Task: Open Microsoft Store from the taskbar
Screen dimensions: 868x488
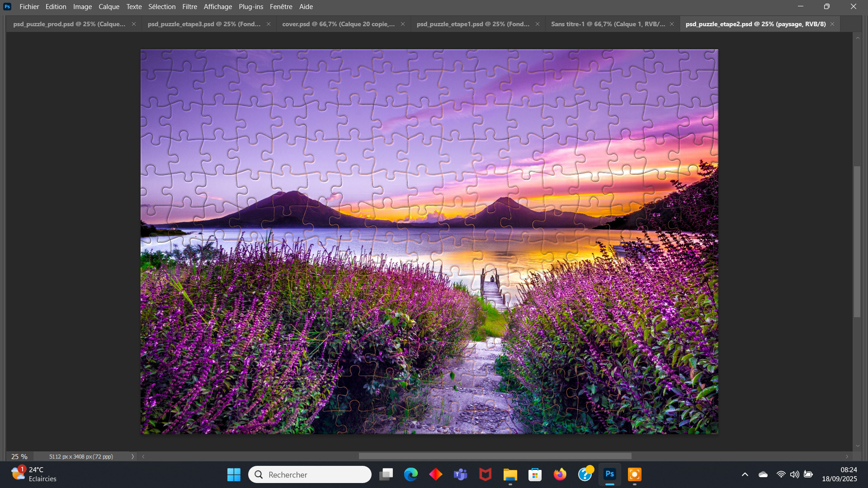Action: (535, 474)
